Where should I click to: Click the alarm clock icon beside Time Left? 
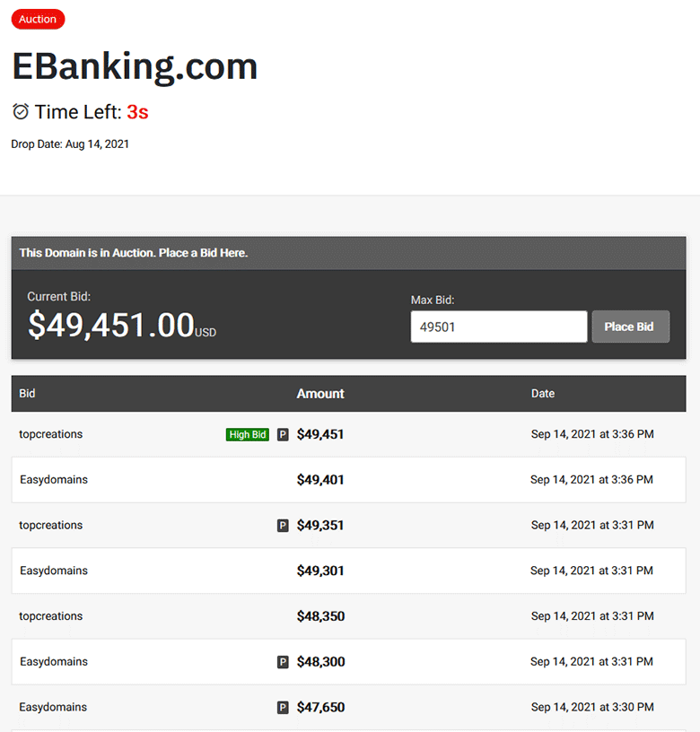20,111
